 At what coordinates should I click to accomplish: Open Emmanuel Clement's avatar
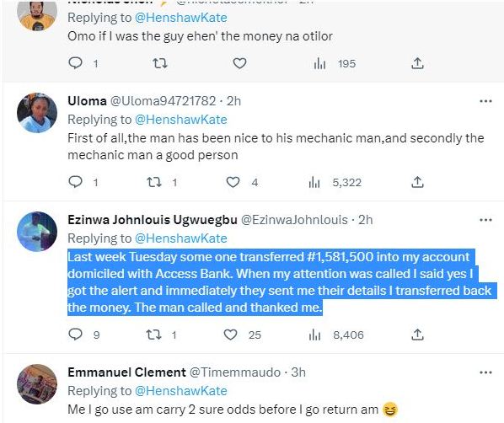tap(37, 384)
